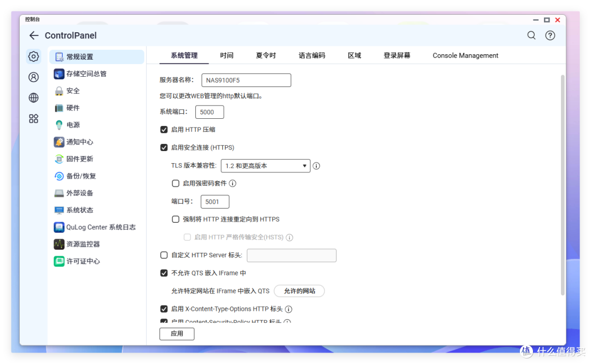Click the 资源监控器 icon

coord(59,244)
